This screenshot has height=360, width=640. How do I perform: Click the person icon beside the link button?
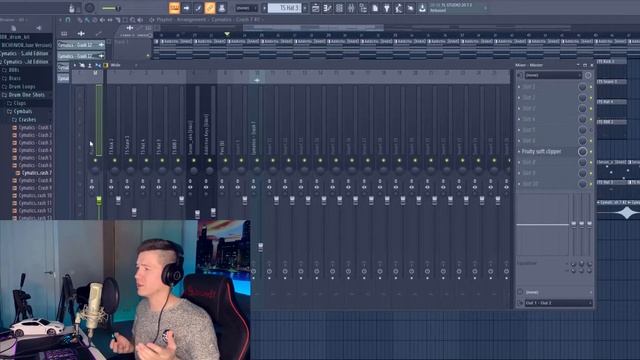point(222,8)
